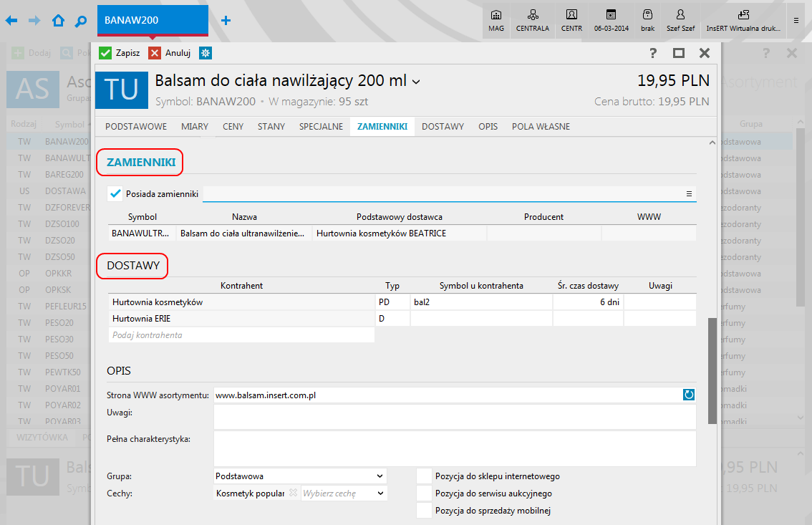This screenshot has width=812, height=525.
Task: Enable Pozycja do serwisu aukcyjnego
Action: pyautogui.click(x=425, y=493)
